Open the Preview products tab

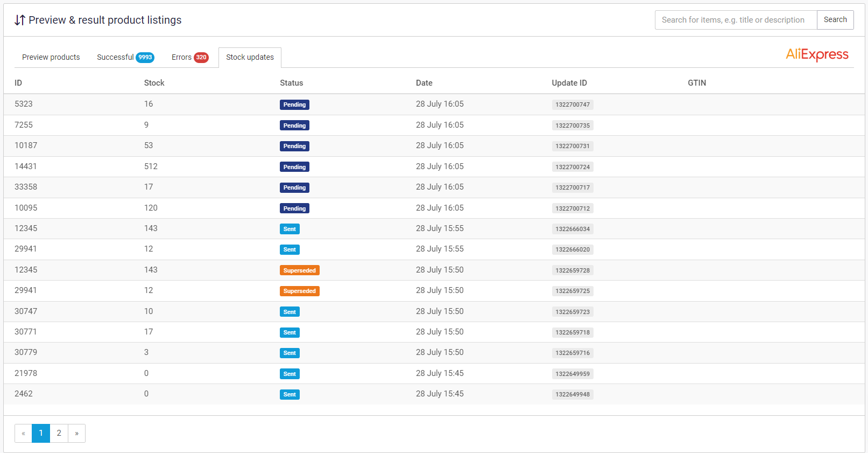51,57
